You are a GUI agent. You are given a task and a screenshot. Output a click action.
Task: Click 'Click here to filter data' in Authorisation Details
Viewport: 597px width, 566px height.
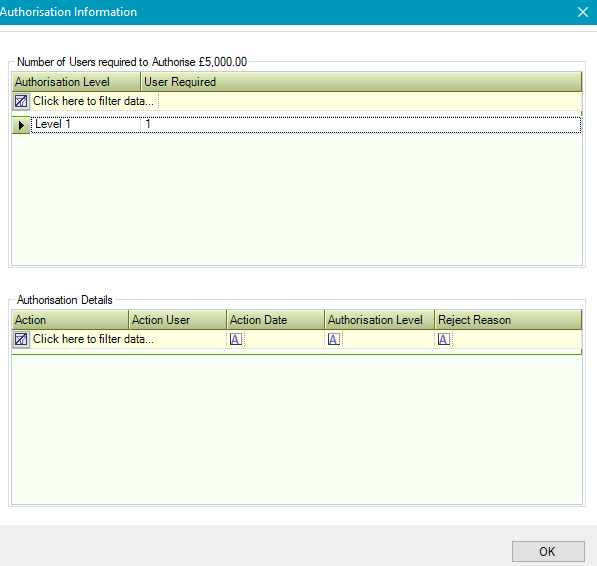[94, 339]
